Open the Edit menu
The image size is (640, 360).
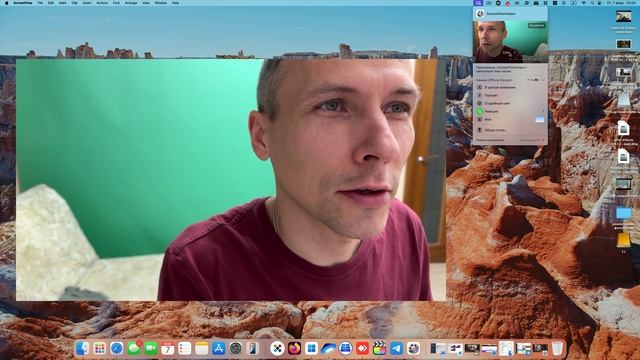pyautogui.click(x=51, y=3)
